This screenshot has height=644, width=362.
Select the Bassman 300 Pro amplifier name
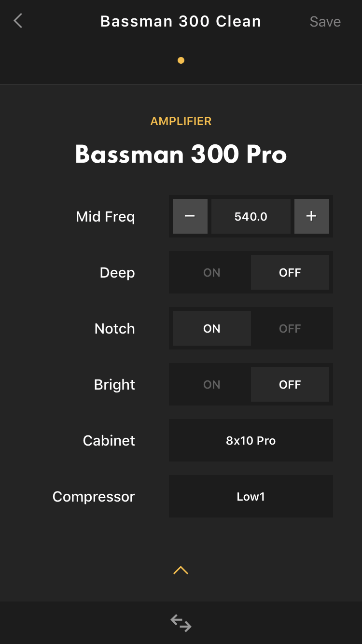[x=181, y=154]
